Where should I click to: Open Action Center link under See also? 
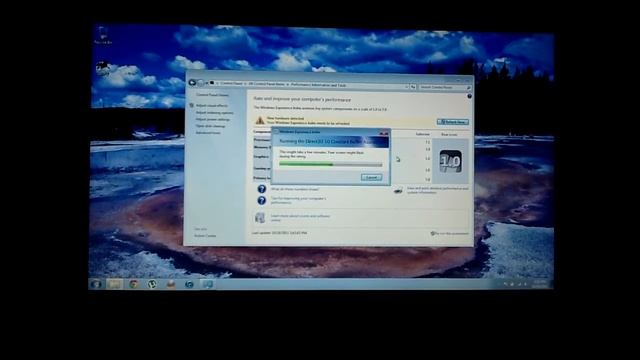(x=205, y=236)
